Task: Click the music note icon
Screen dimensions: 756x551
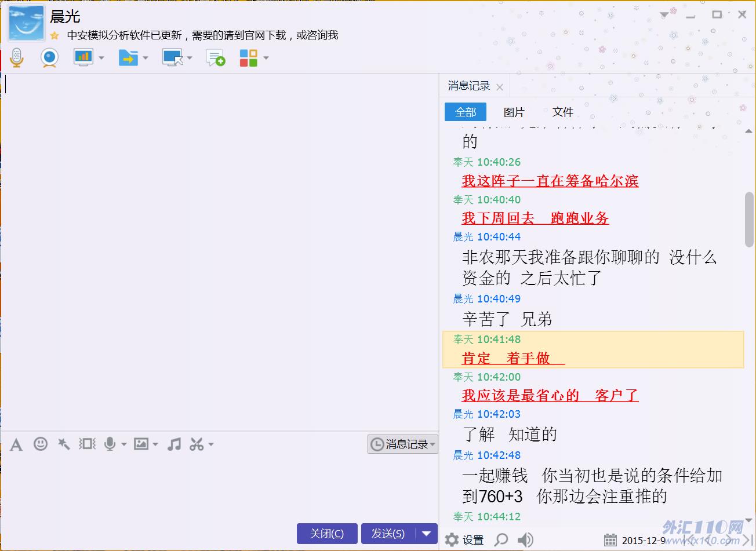Action: click(x=174, y=444)
